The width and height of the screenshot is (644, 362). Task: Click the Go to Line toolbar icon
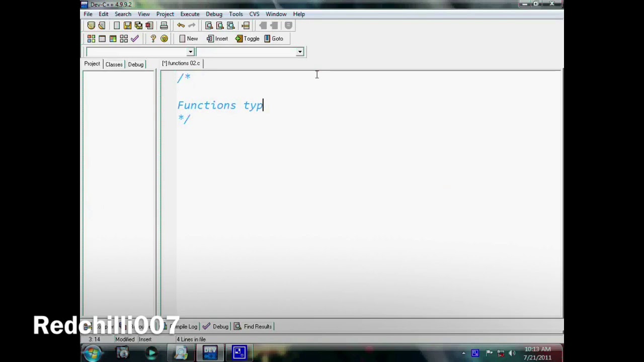246,26
